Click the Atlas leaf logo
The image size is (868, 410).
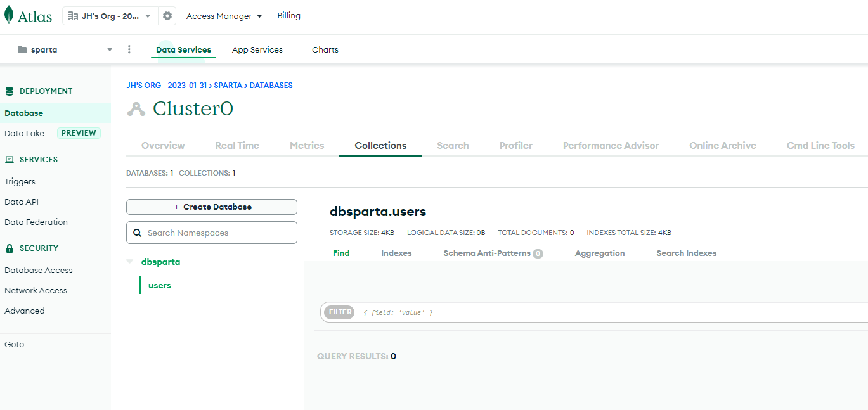coord(9,15)
